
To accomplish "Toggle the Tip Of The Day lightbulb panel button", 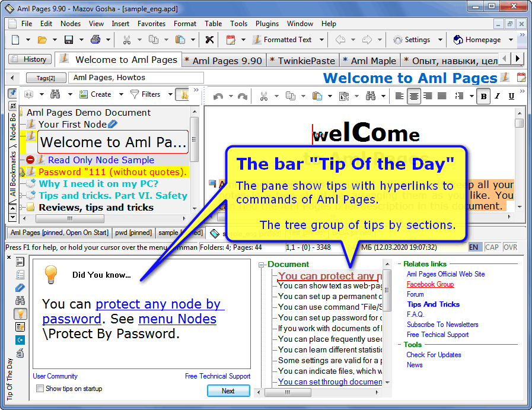I will (x=20, y=314).
